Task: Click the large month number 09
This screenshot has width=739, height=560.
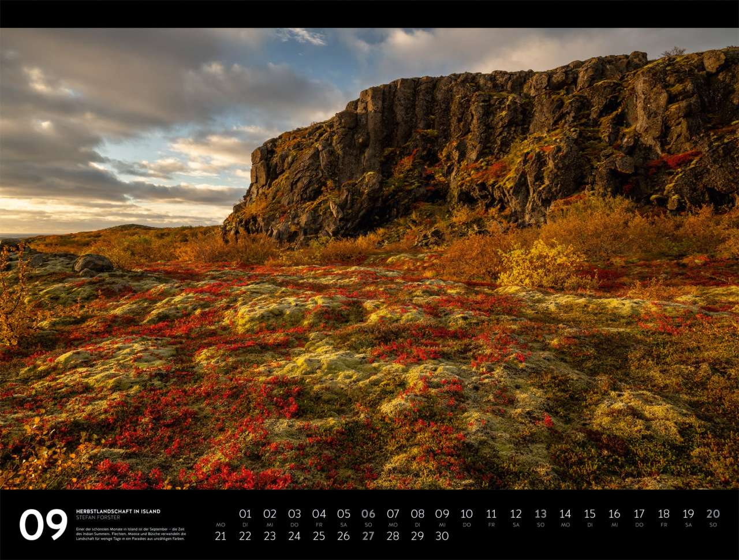Action: pyautogui.click(x=43, y=524)
